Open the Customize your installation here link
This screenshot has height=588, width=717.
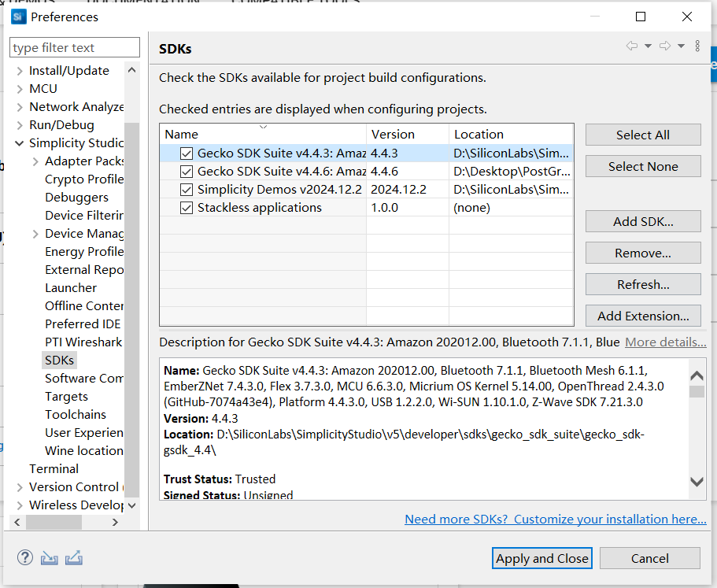click(x=556, y=520)
